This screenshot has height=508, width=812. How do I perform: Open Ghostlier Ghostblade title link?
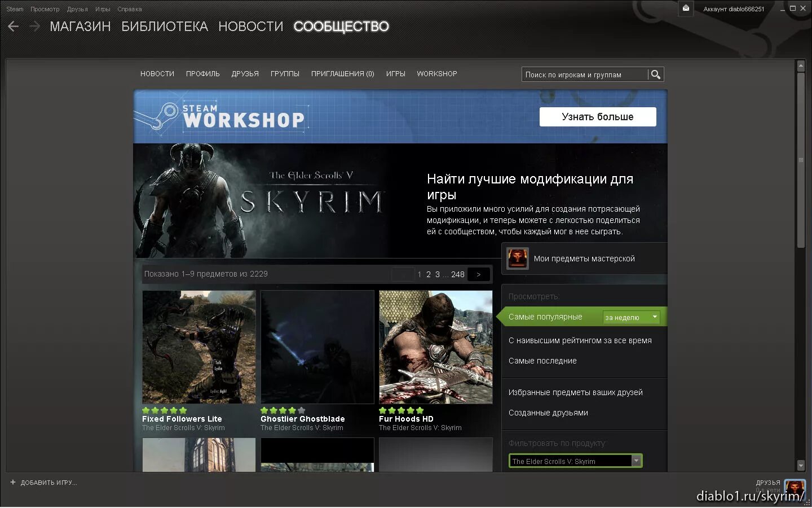pyautogui.click(x=303, y=419)
